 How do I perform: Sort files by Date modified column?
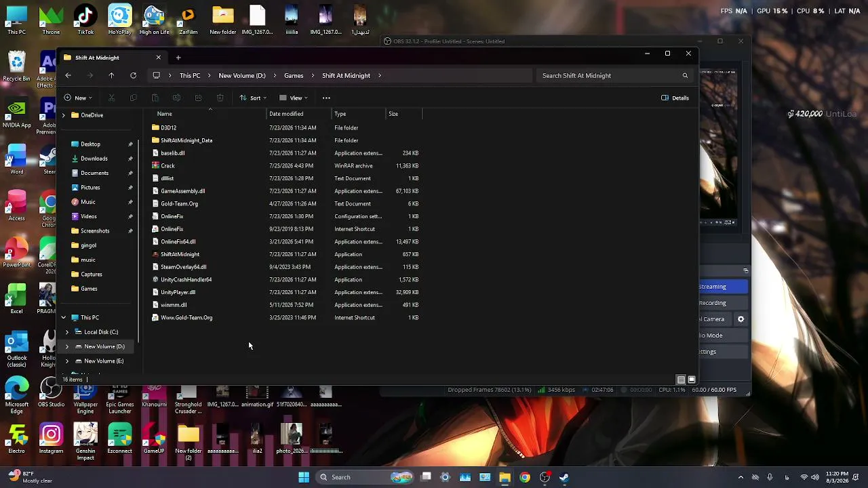286,114
